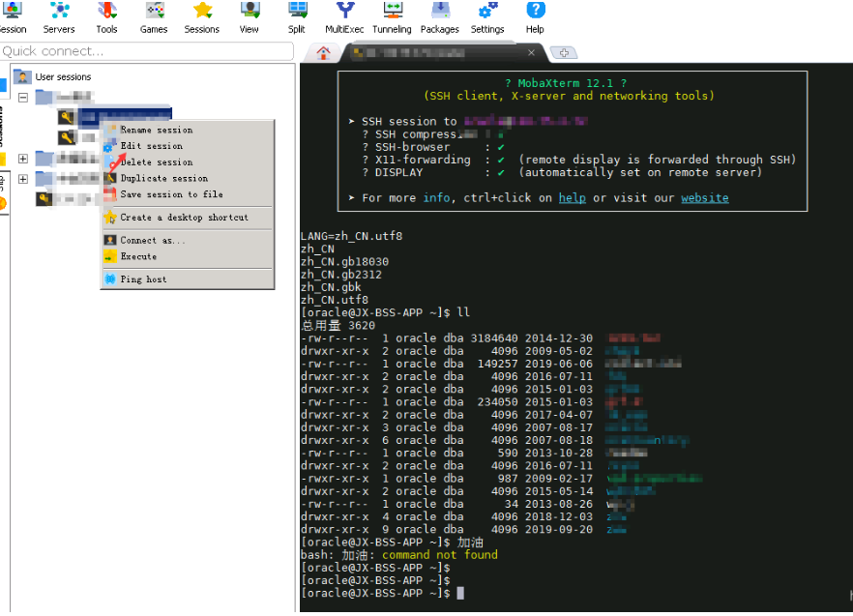The width and height of the screenshot is (853, 616).
Task: Switch to the home tab
Action: [x=322, y=52]
